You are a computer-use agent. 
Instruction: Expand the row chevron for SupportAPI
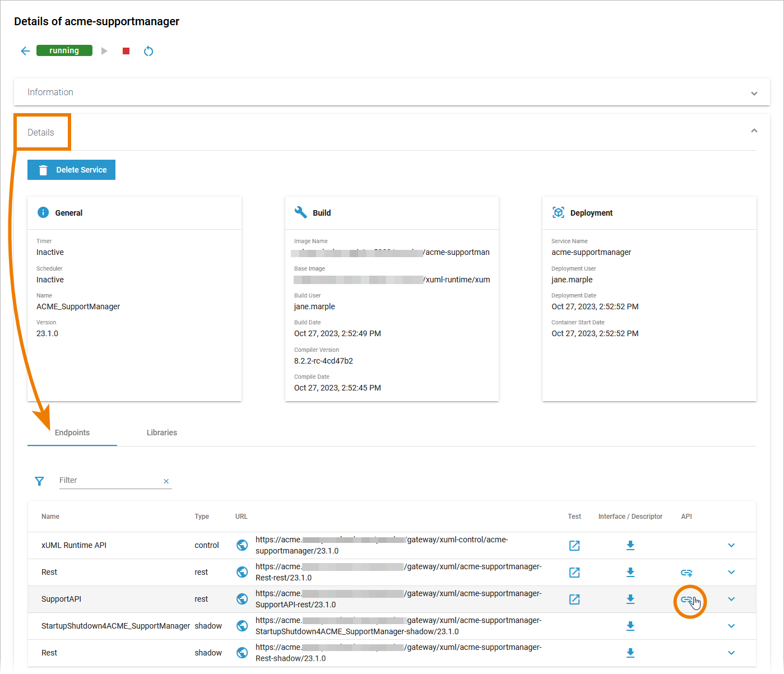(x=731, y=599)
